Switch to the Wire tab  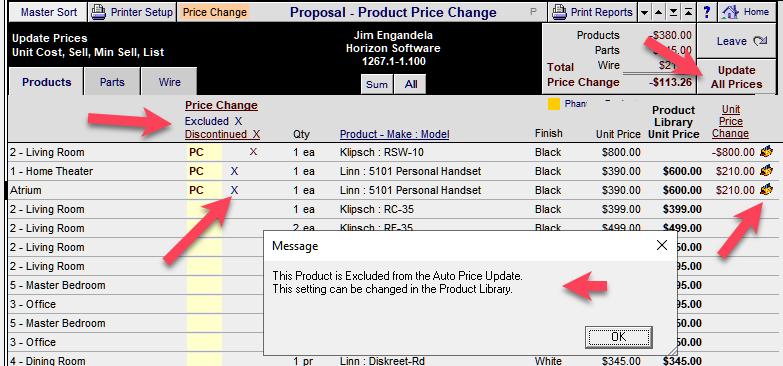(169, 82)
